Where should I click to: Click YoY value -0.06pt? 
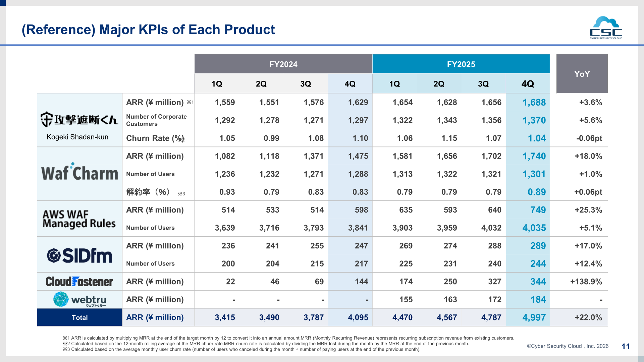pyautogui.click(x=589, y=138)
